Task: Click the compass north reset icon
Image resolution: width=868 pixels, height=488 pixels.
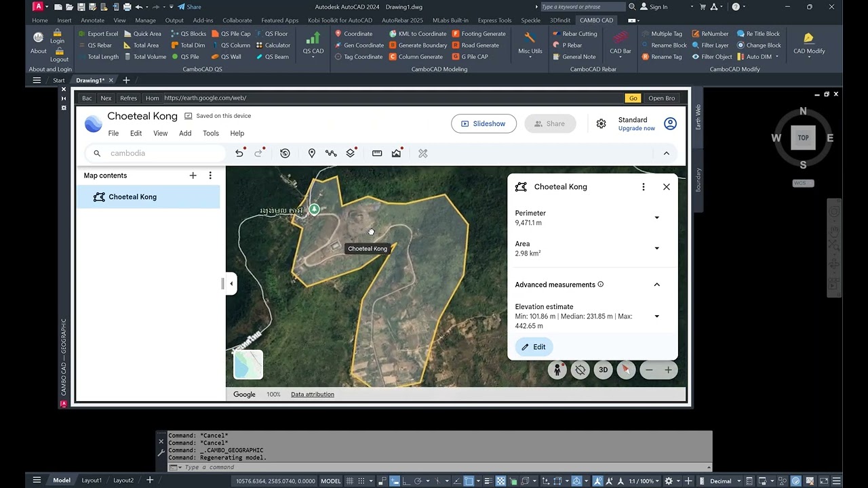Action: [x=626, y=370]
